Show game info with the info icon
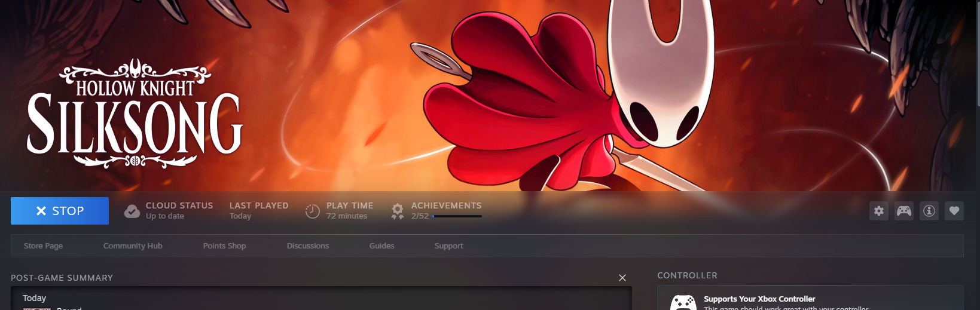Viewport: 980px width, 310px height. [x=929, y=211]
